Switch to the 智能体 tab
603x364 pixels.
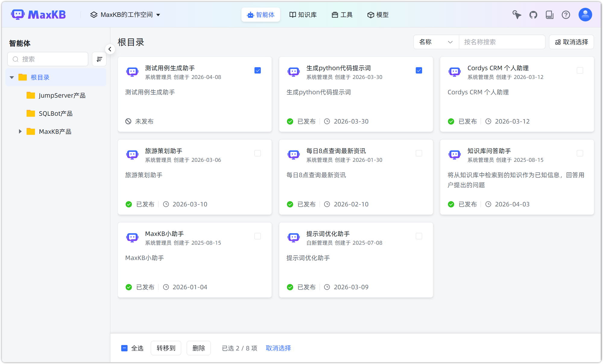coord(260,14)
